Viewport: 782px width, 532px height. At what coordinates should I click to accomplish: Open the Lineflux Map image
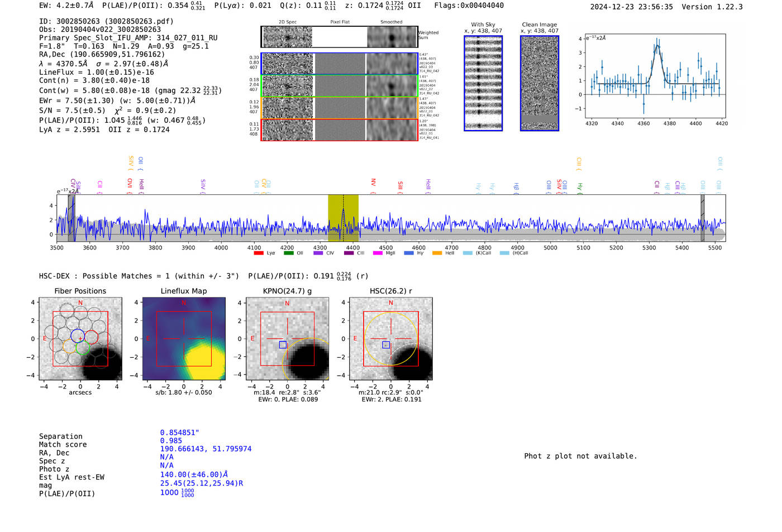pos(184,338)
